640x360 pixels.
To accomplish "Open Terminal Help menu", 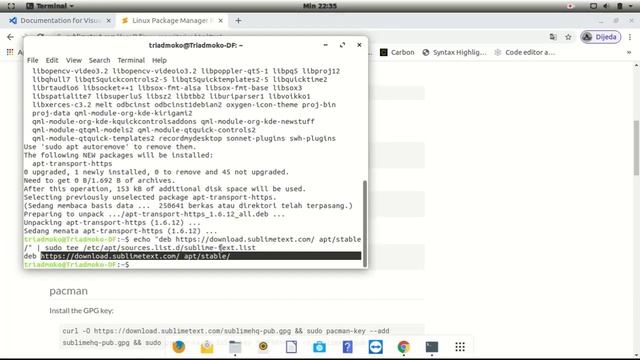I will [x=159, y=60].
